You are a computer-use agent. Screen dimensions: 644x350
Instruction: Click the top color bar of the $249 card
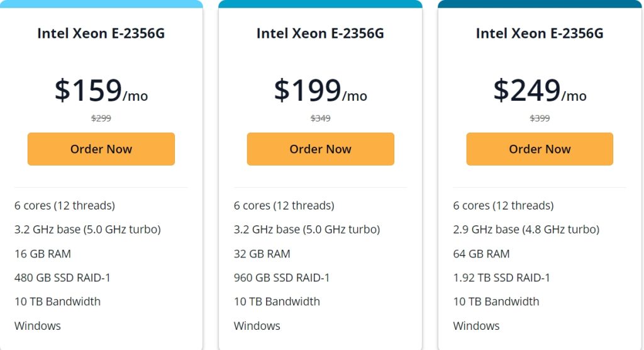point(540,4)
